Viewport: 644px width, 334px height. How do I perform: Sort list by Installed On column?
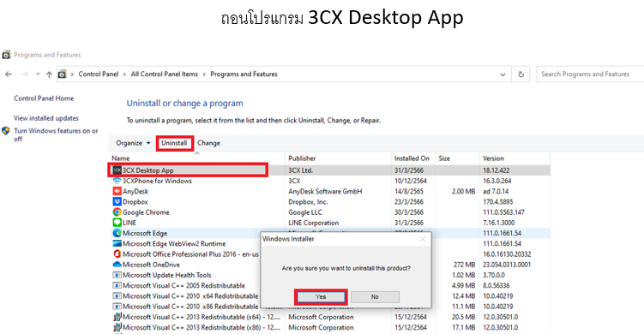[x=412, y=158]
